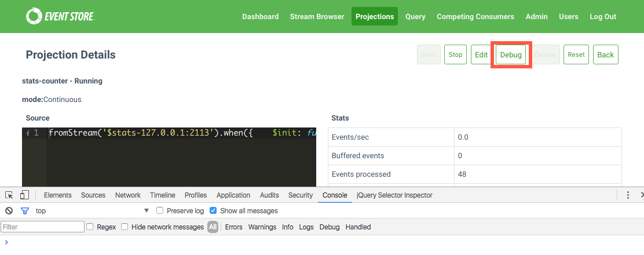
Task: Click the inspect element cursor icon
Action: click(9, 195)
